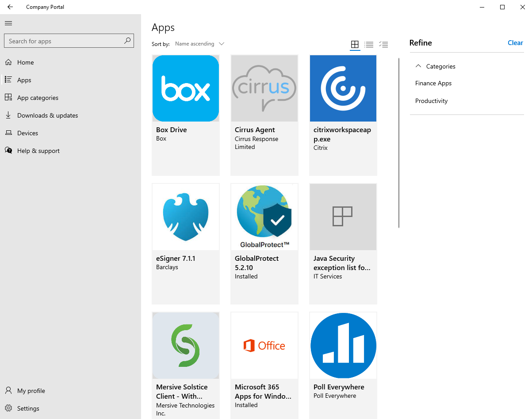Open the Java Security placeholder icon
The width and height of the screenshot is (532, 419).
point(343,217)
